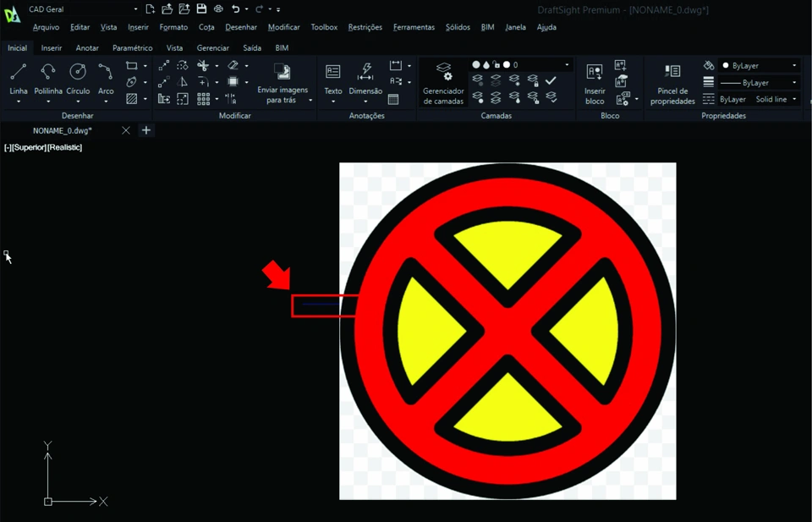812x522 pixels.
Task: Expand the Linha tool dropdown arrow
Action: (x=18, y=102)
